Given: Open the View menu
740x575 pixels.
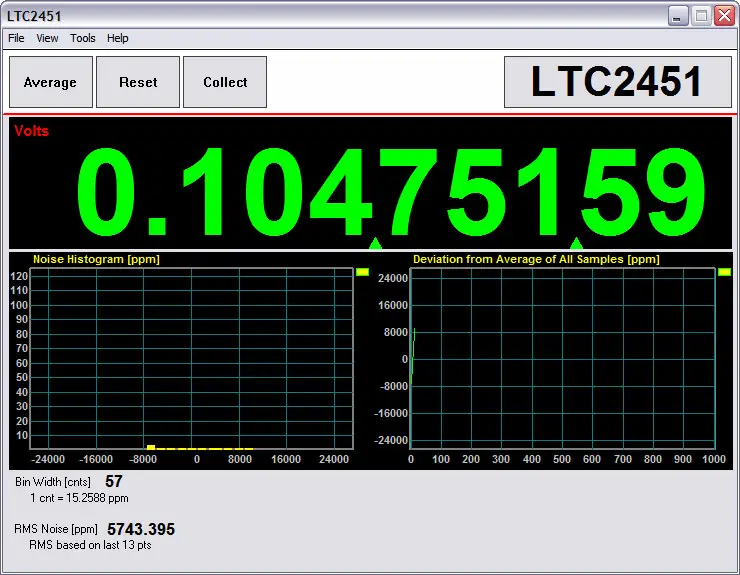Looking at the screenshot, I should (47, 38).
